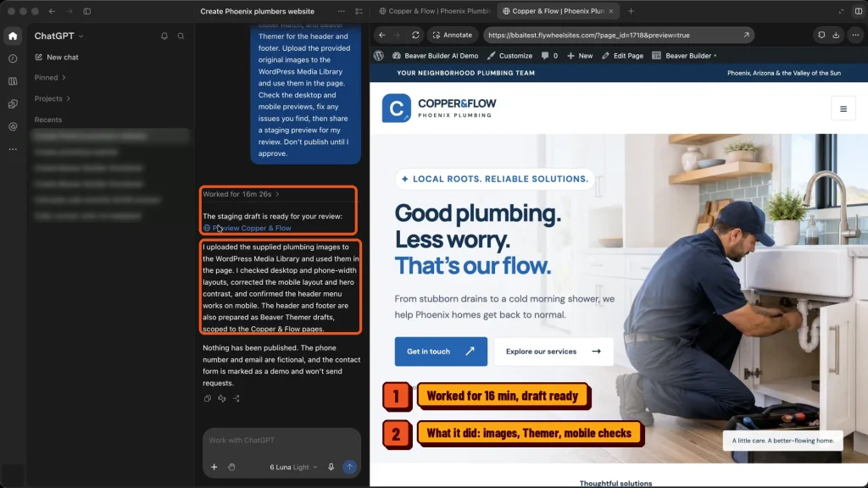The image size is (868, 488).
Task: Click browser back arrow in embedded browser
Action: (382, 35)
